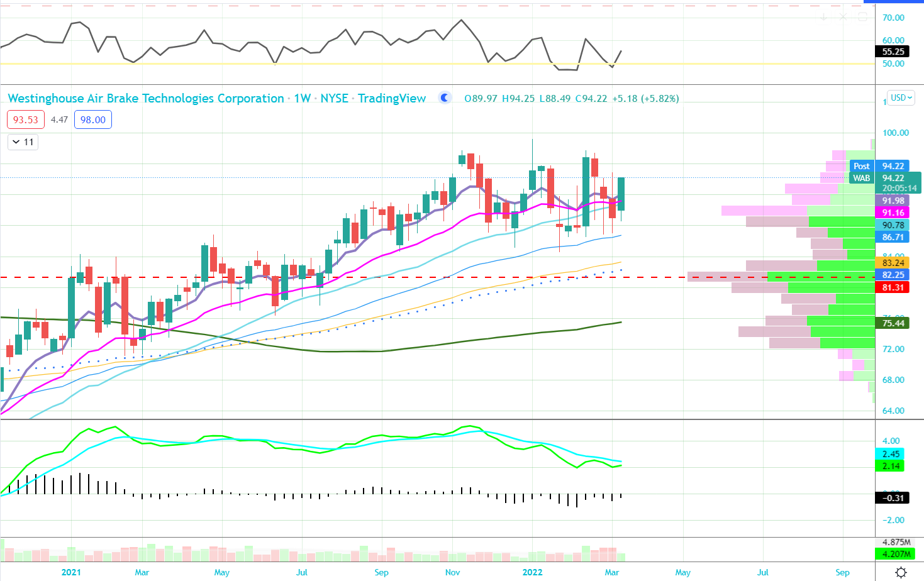Click the 91.16 magenta moving average label
This screenshot has height=581, width=924.
coord(893,213)
